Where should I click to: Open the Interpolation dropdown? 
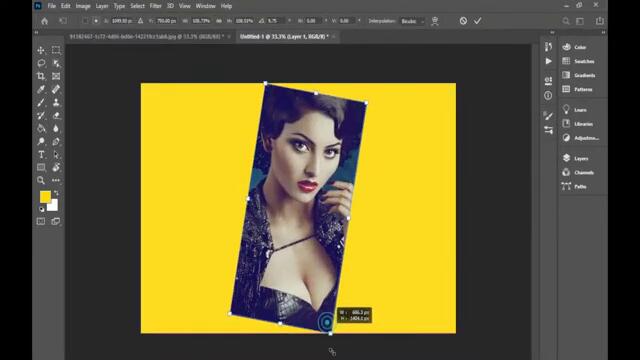(x=412, y=21)
